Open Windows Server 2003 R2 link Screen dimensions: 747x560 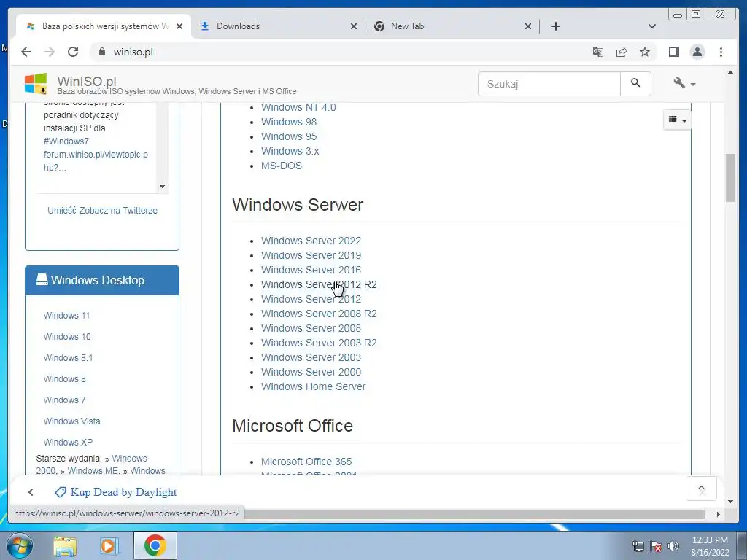click(x=319, y=343)
